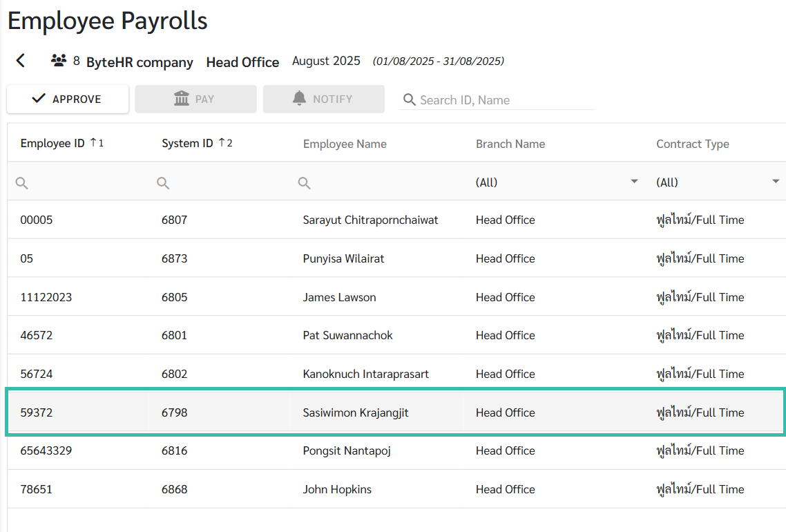Click the System ID filter magnifier icon
The width and height of the screenshot is (786, 532).
pyautogui.click(x=163, y=183)
